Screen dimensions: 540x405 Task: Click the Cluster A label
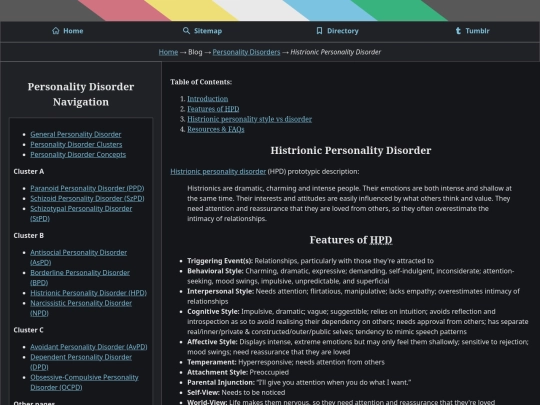(29, 171)
